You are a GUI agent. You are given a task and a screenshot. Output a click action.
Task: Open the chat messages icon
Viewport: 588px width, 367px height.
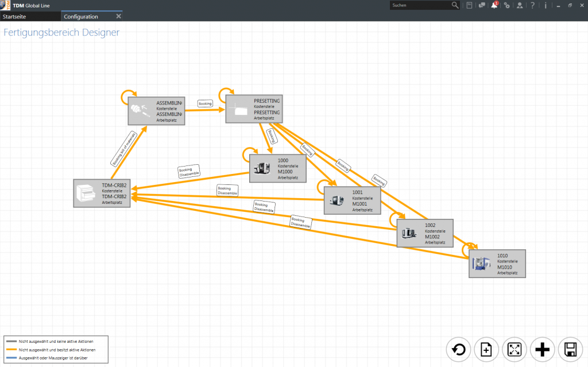pyautogui.click(x=482, y=5)
